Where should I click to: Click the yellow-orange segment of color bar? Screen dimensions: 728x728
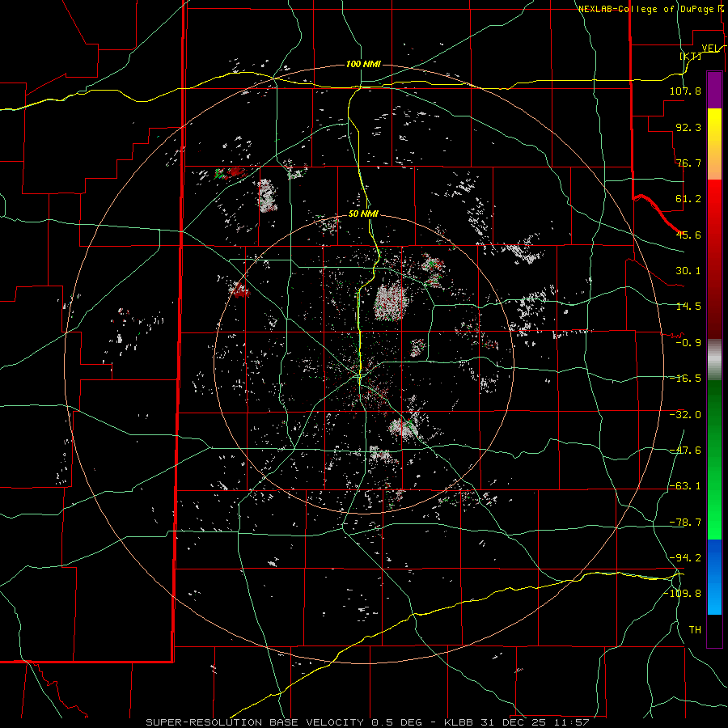pyautogui.click(x=714, y=144)
